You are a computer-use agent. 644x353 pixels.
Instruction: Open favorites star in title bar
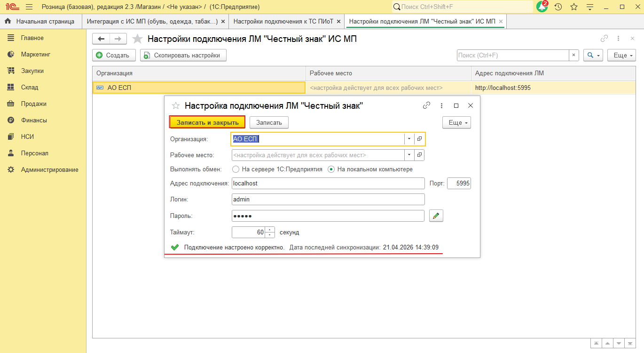coord(574,7)
